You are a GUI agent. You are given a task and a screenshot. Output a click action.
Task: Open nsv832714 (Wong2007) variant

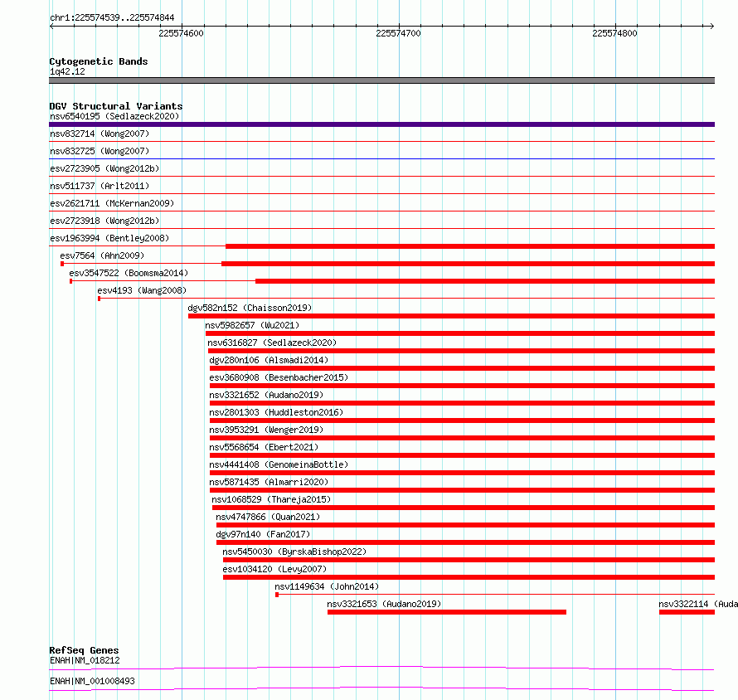click(100, 134)
